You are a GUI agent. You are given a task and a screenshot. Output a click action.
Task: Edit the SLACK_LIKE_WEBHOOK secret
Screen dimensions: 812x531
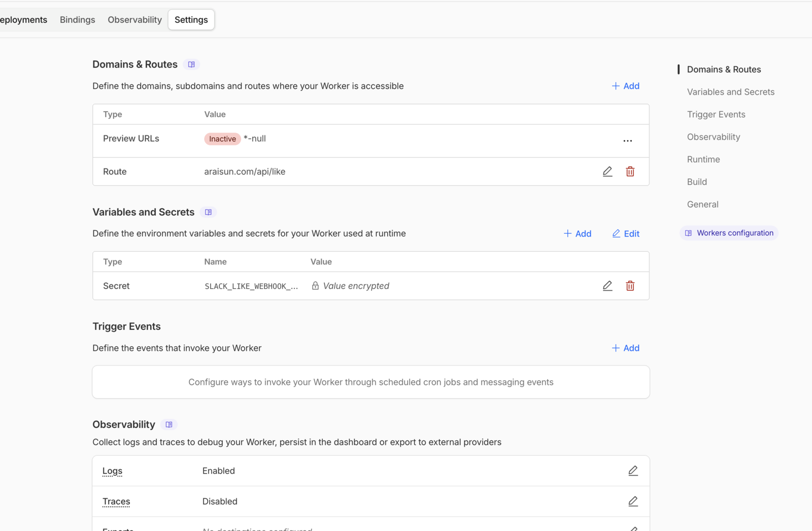coord(607,286)
